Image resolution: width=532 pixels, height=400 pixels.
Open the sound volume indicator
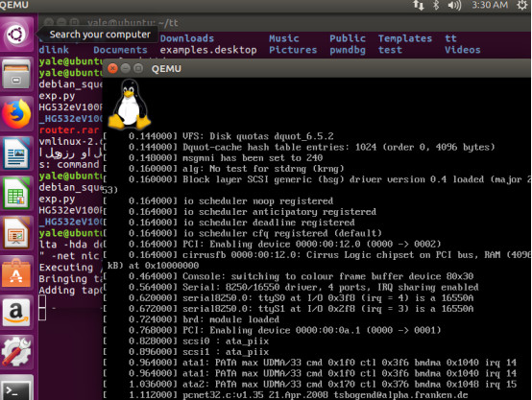tap(454, 5)
